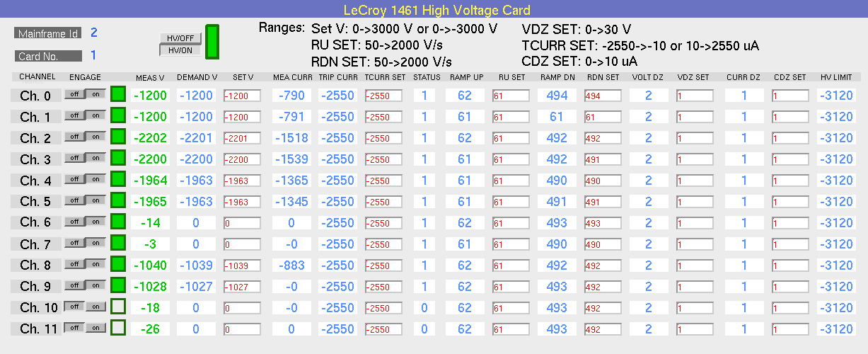This screenshot has width=868, height=354.
Task: Edit Ch. 7 VDZ SET field
Action: (694, 244)
